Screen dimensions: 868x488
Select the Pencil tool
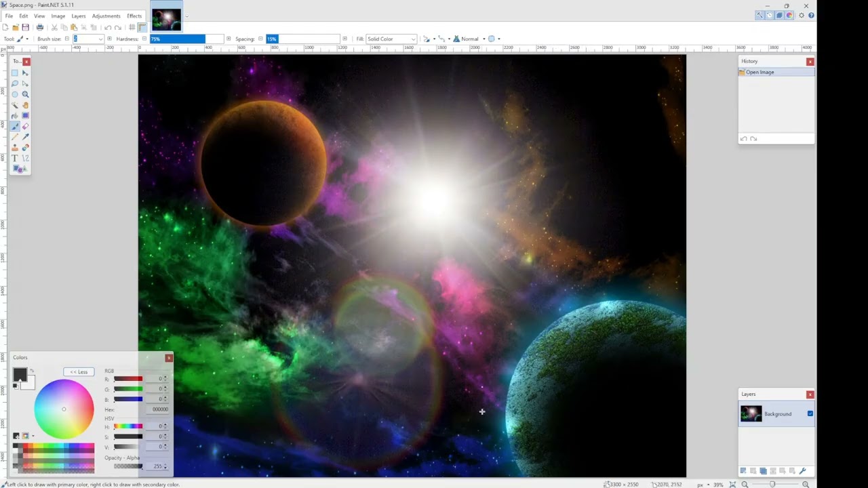(15, 136)
